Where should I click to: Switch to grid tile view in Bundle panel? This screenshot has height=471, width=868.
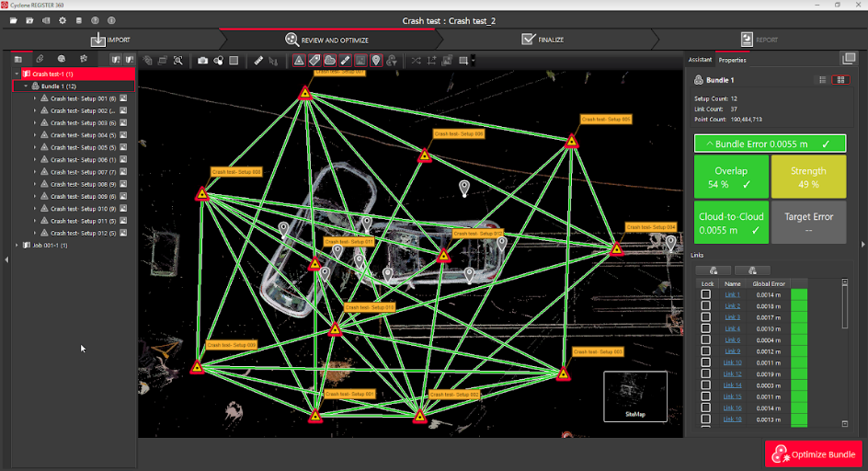click(839, 80)
